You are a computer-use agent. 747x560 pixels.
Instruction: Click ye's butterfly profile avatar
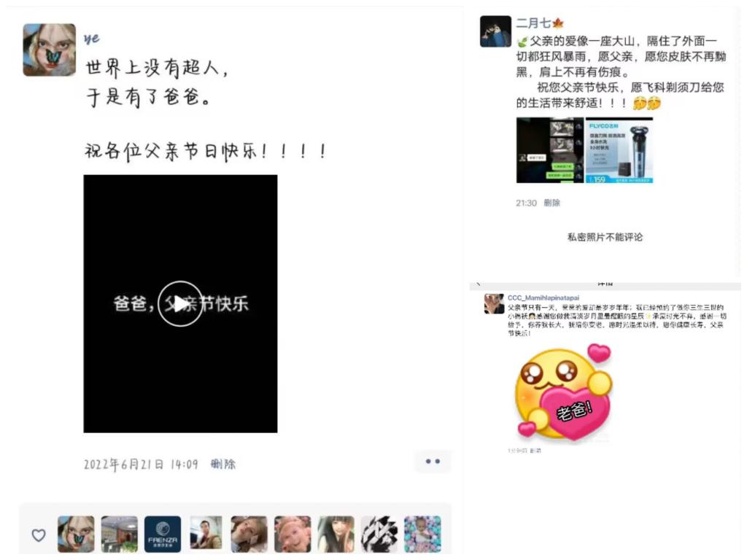(49, 50)
